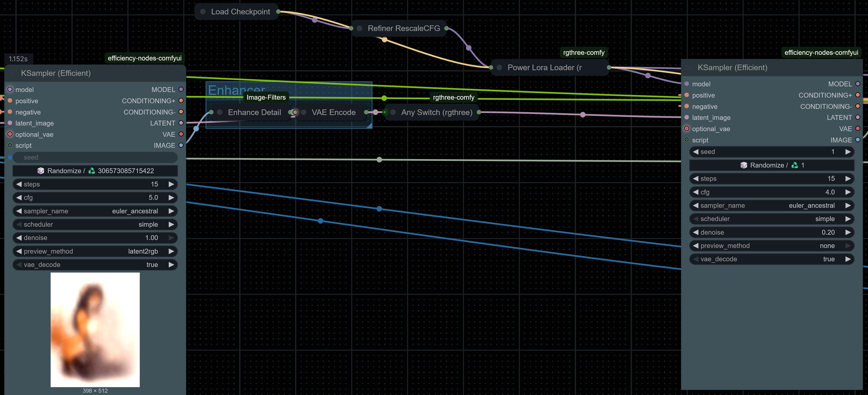Click the dice icon on left Randomize button
Viewport: 868px width, 395px height.
click(41, 171)
